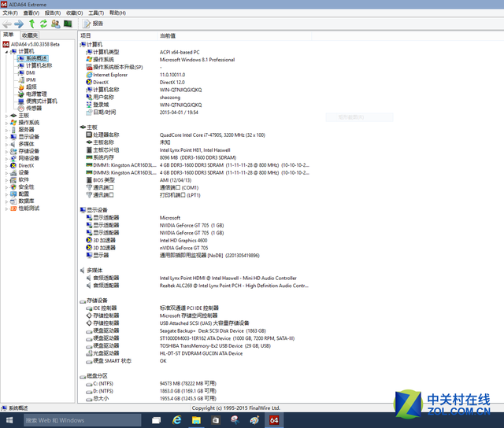This screenshot has height=428, width=504.
Task: Open the 报告 report button
Action: pos(93,24)
